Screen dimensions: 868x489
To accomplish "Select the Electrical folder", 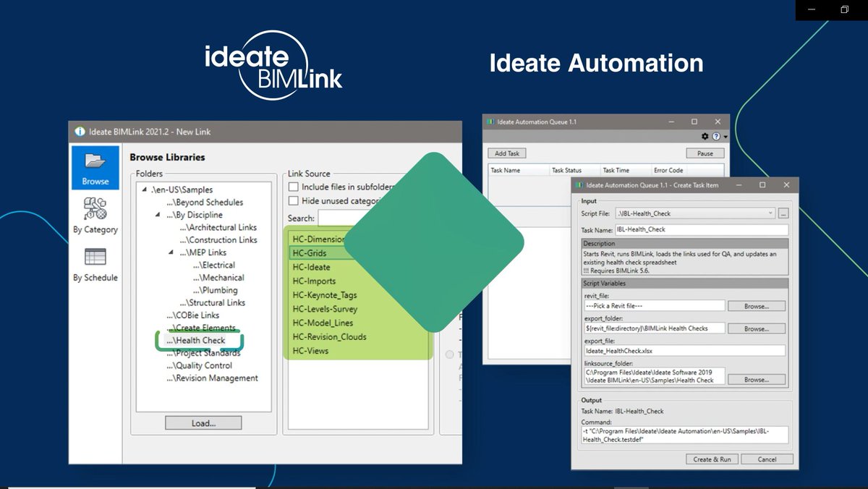I will coord(213,265).
